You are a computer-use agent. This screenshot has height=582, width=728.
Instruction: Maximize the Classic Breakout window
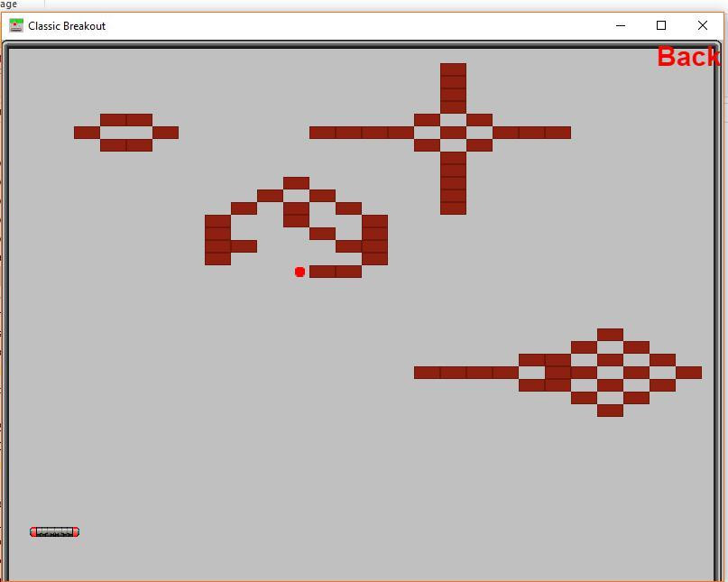click(x=661, y=25)
